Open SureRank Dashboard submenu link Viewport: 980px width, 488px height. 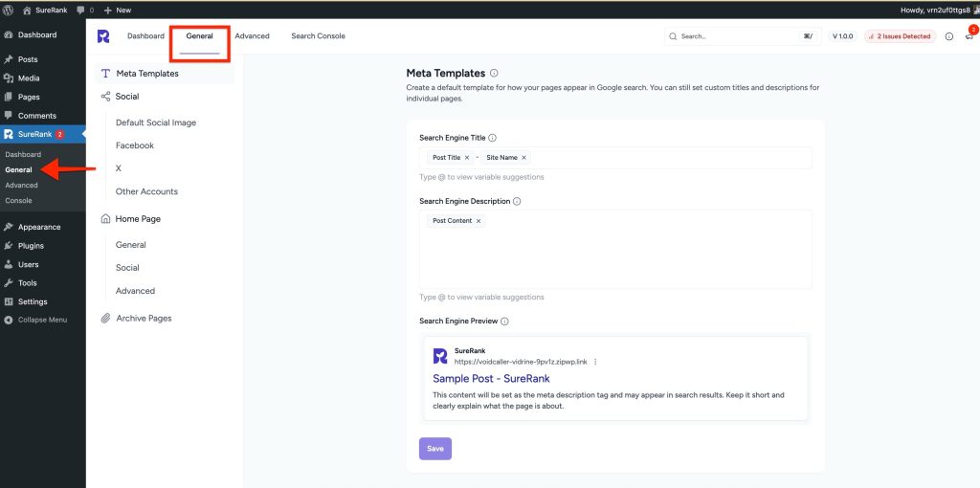23,154
